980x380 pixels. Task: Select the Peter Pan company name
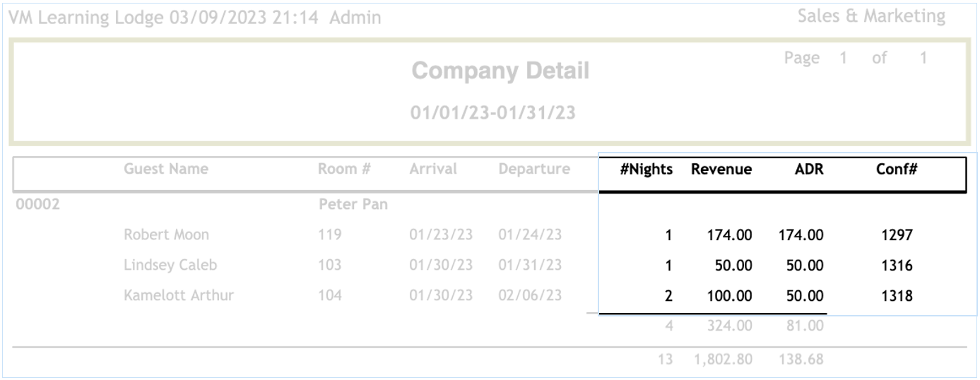point(354,205)
